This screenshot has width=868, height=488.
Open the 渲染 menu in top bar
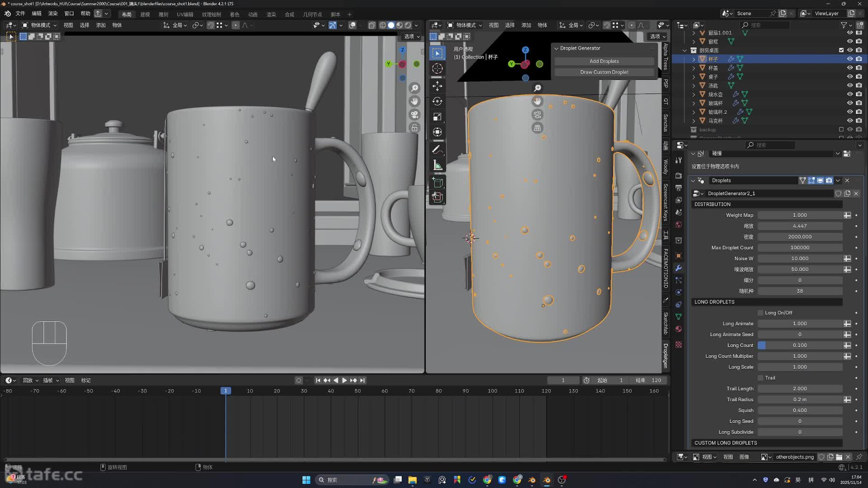(53, 14)
